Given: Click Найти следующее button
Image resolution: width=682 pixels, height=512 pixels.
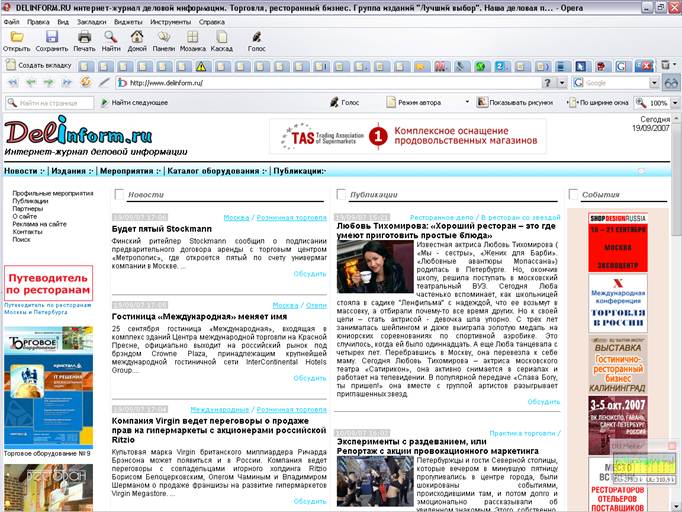Looking at the screenshot, I should pos(134,103).
